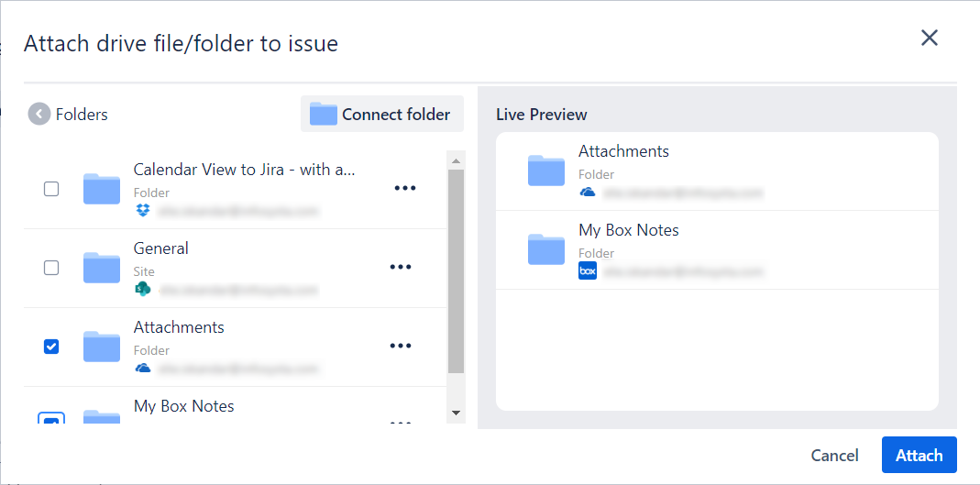Open the three-dot menu for General
This screenshot has width=980, height=485.
(x=401, y=267)
